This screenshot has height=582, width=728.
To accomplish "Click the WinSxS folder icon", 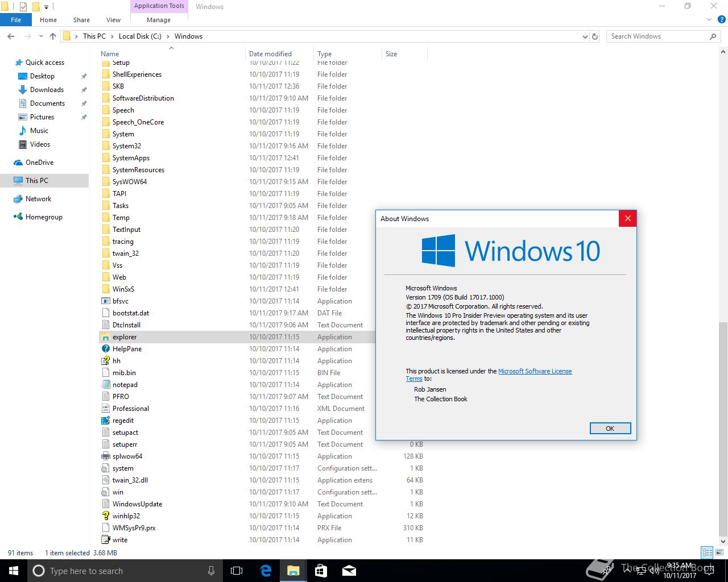I will [x=105, y=289].
